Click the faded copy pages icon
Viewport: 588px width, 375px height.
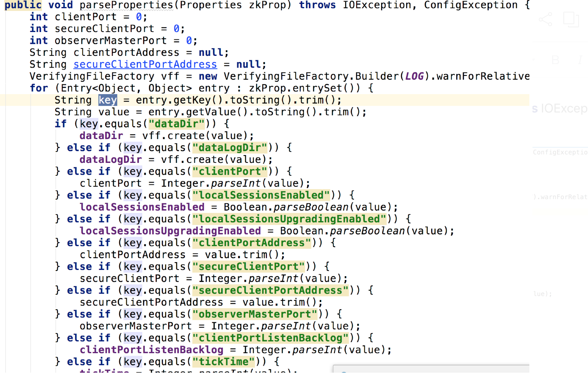click(x=571, y=19)
